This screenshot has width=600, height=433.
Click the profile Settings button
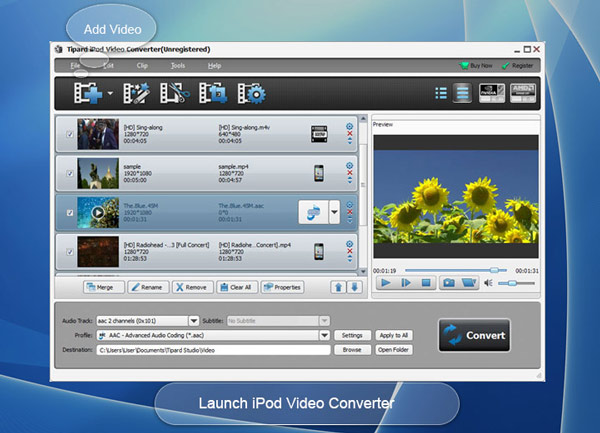point(352,335)
